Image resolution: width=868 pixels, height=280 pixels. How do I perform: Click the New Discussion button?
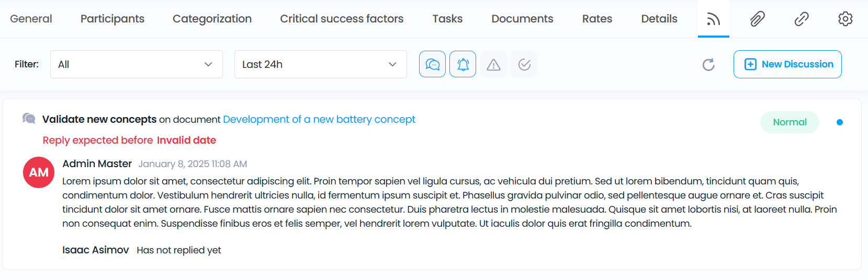787,64
